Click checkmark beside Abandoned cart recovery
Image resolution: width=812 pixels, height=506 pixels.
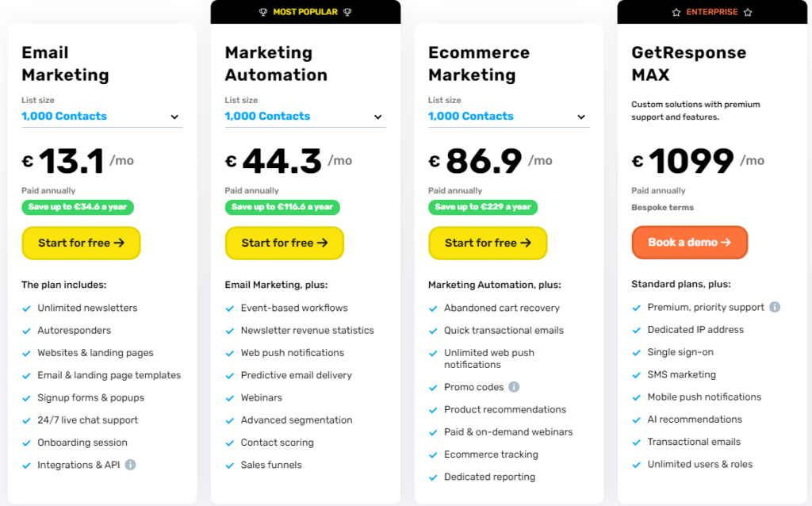click(433, 309)
